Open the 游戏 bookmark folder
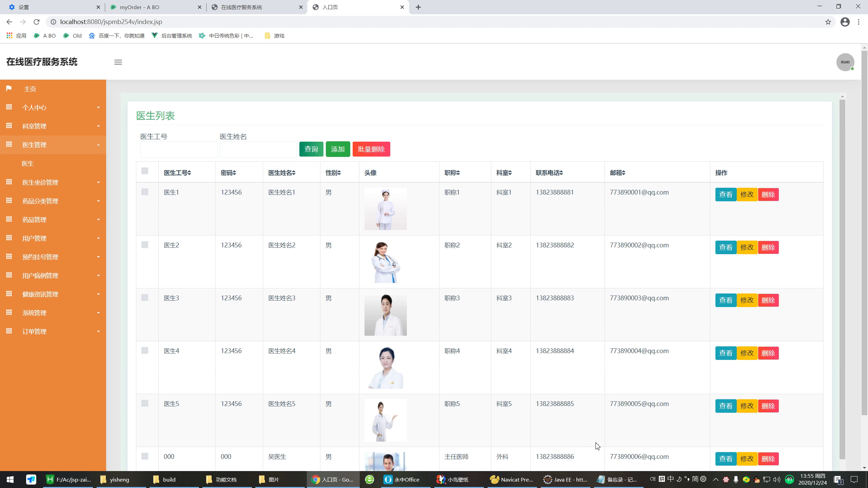Screen dimensions: 868x488 [x=274, y=36]
